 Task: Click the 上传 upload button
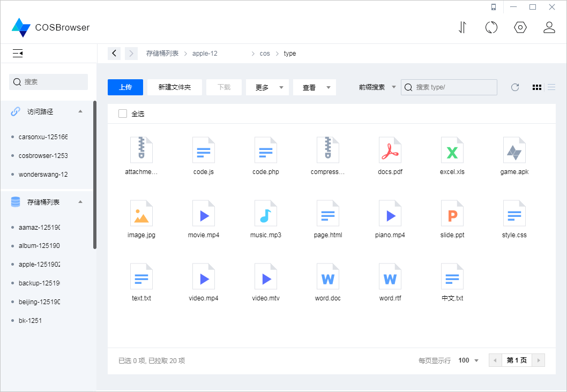[x=125, y=87]
